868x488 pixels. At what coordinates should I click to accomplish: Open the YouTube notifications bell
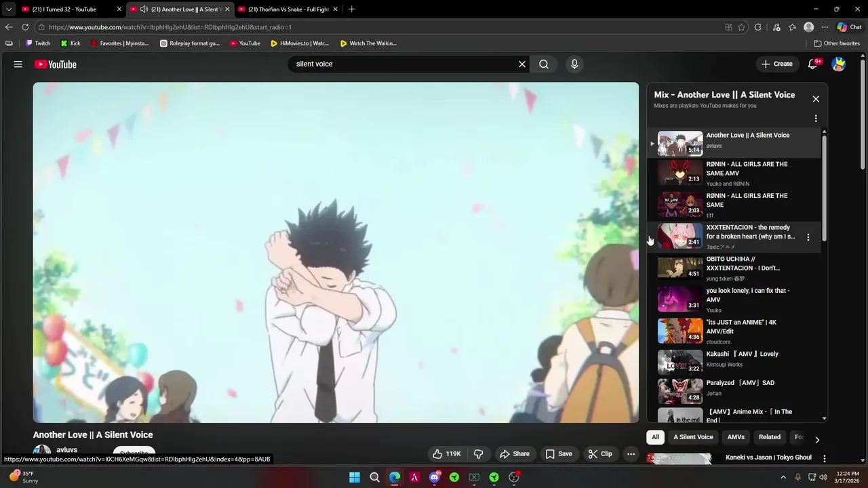pos(814,64)
